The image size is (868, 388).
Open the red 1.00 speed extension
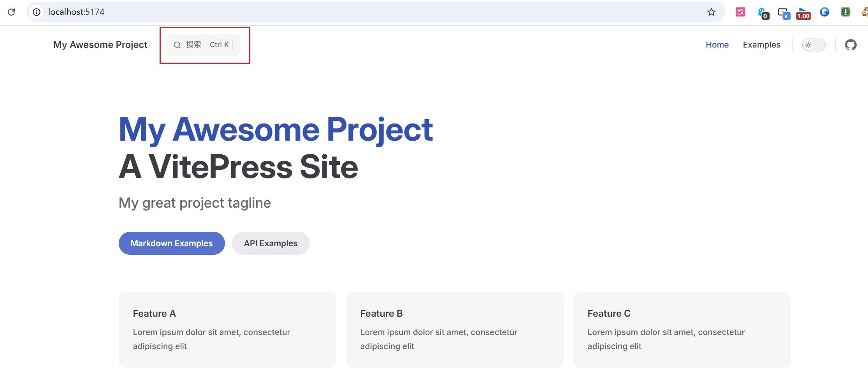pos(803,13)
